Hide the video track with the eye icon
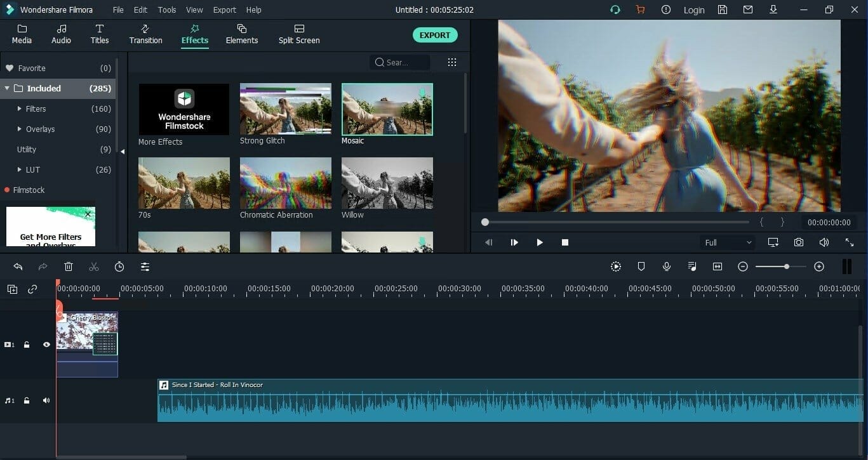 coord(46,345)
